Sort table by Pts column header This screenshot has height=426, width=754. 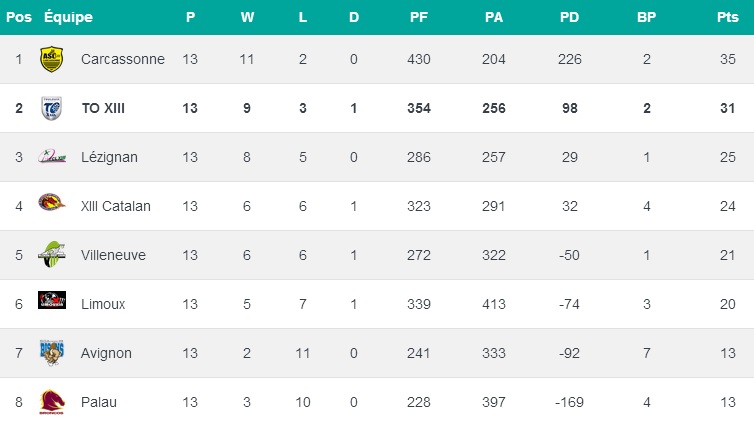(x=727, y=17)
